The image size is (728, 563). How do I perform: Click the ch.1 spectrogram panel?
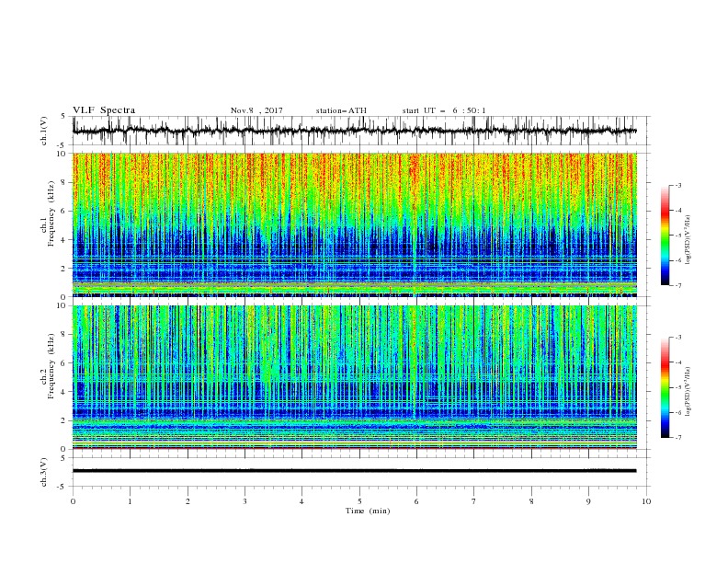pyautogui.click(x=354, y=224)
